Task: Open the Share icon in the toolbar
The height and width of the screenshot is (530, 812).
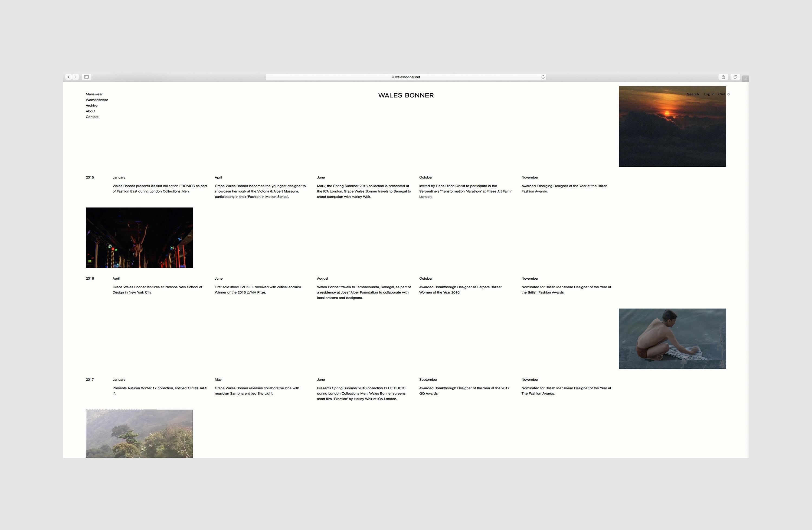Action: click(x=723, y=77)
